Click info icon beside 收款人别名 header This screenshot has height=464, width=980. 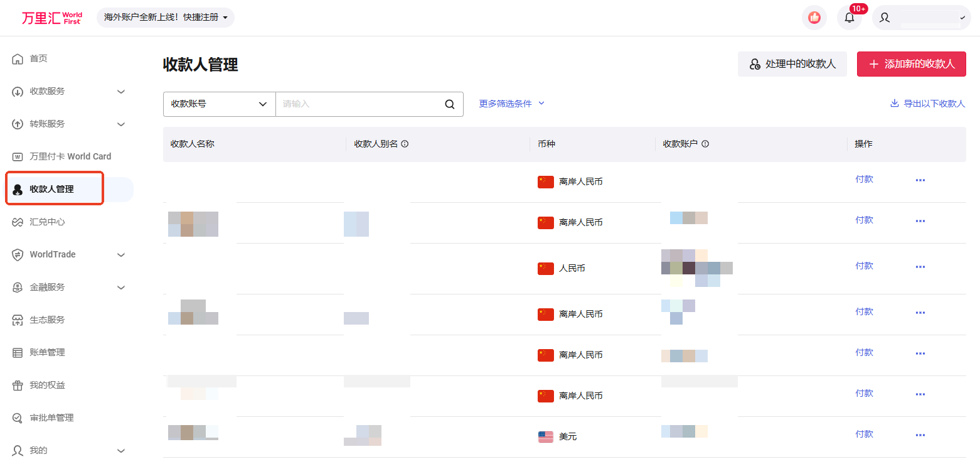pos(405,144)
